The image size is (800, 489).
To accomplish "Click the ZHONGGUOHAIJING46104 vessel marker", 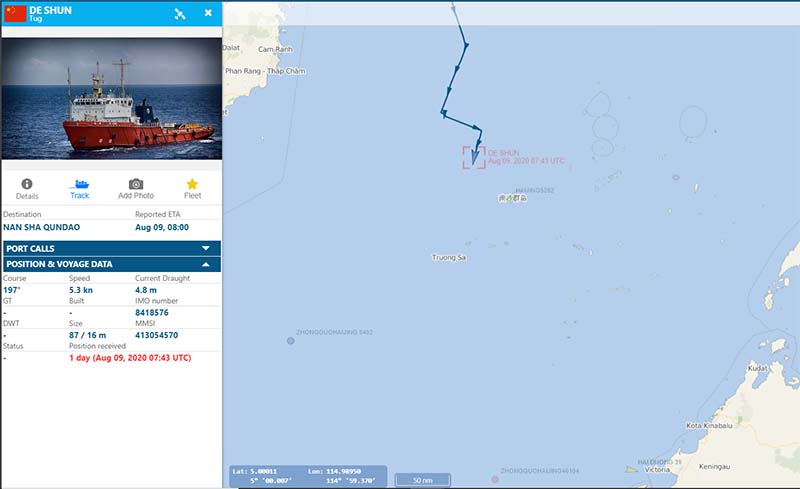I will coord(494,479).
